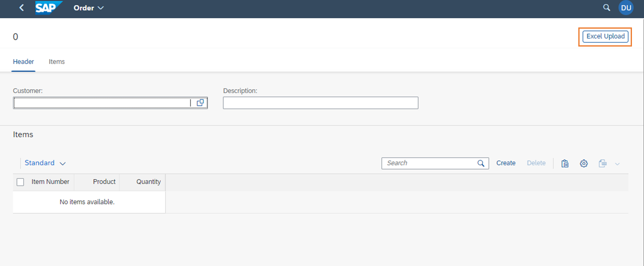Click inside the Description input field

tap(320, 103)
